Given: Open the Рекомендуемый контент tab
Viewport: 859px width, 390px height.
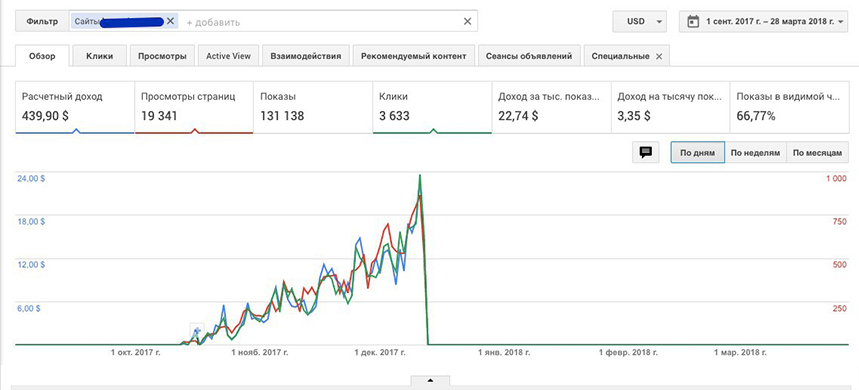Looking at the screenshot, I should 414,56.
